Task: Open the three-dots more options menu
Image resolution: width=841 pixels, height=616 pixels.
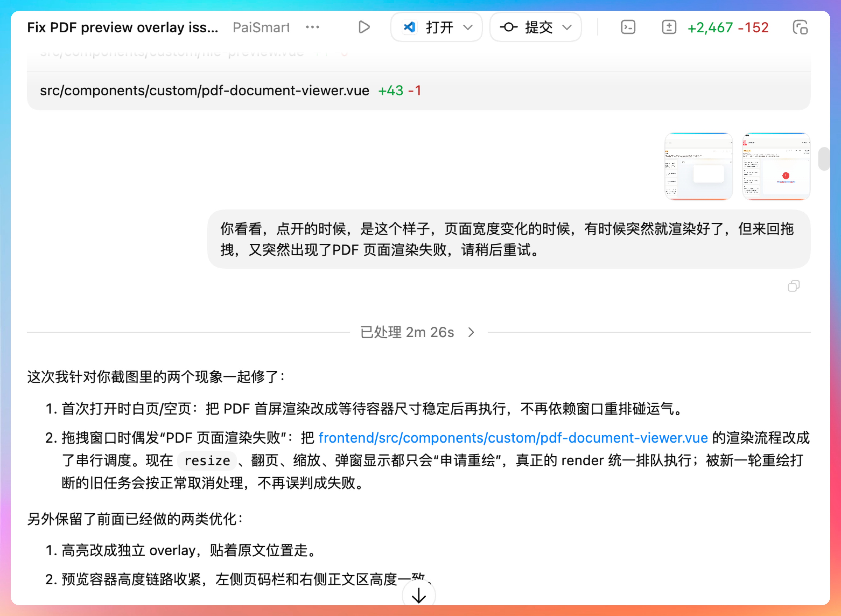Action: coord(312,27)
